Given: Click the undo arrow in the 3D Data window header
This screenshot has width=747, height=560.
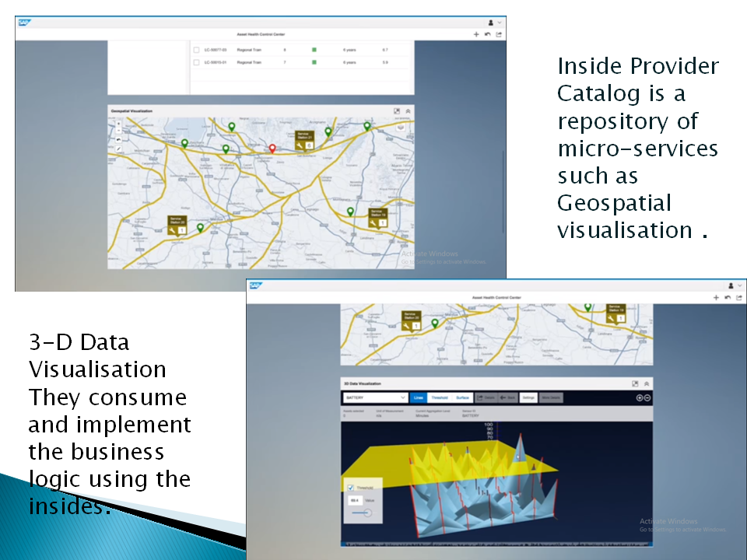Looking at the screenshot, I should [728, 298].
